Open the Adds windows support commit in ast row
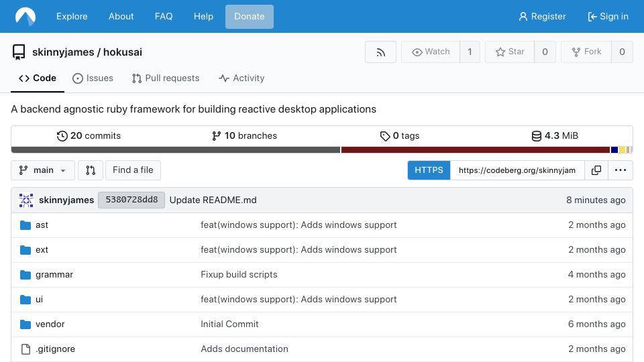 tap(299, 225)
